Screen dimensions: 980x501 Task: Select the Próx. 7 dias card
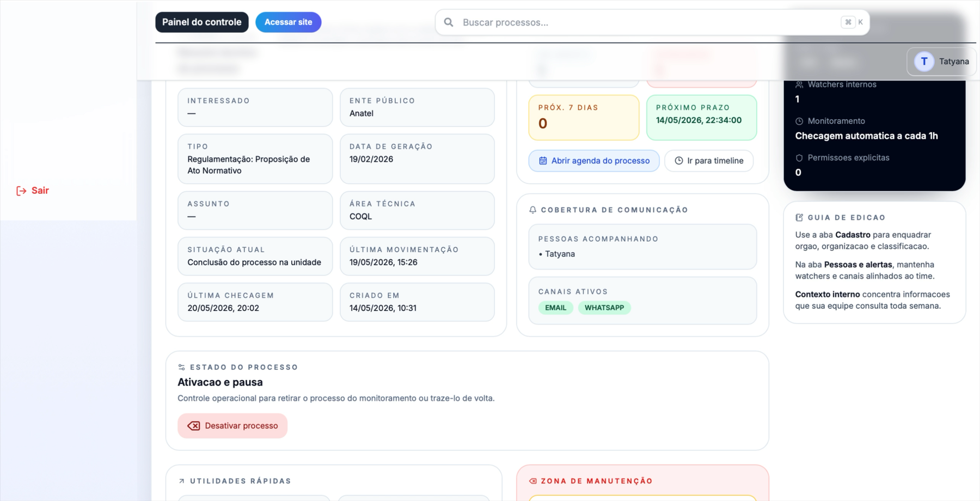tap(584, 118)
